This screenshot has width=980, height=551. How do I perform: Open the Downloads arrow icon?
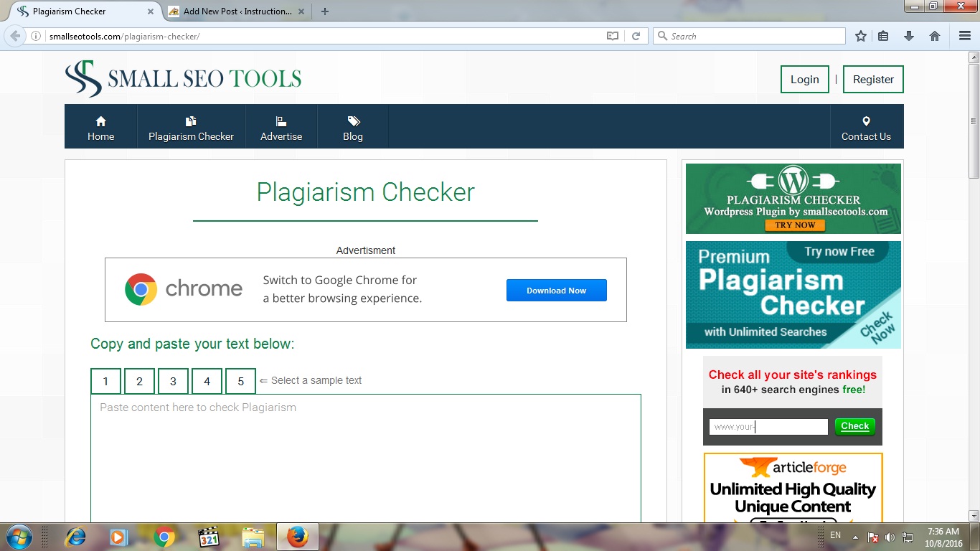909,36
